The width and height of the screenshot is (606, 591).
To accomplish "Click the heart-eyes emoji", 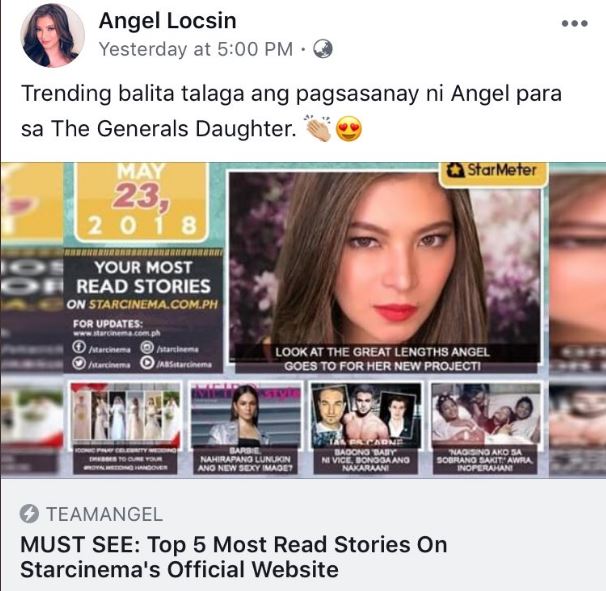I will (349, 129).
